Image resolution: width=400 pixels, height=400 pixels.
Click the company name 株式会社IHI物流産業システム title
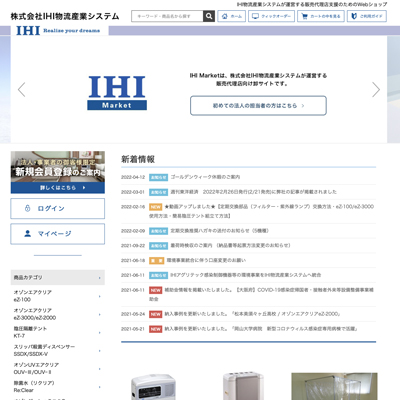pyautogui.click(x=65, y=16)
